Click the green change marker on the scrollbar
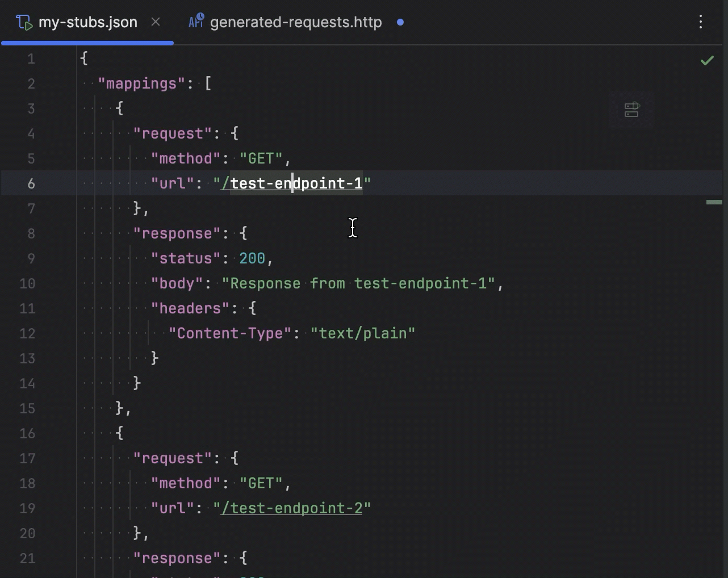The image size is (728, 578). (x=714, y=202)
